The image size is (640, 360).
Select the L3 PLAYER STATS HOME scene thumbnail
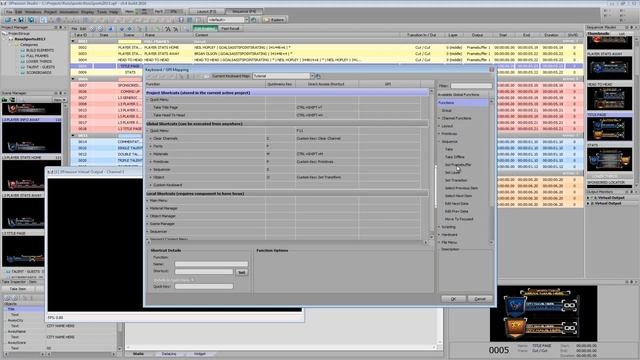[31, 176]
